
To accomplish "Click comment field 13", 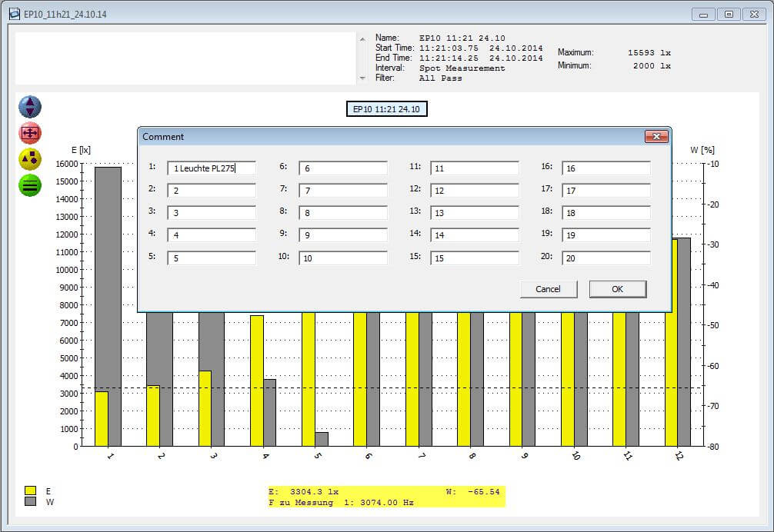I will pos(474,213).
